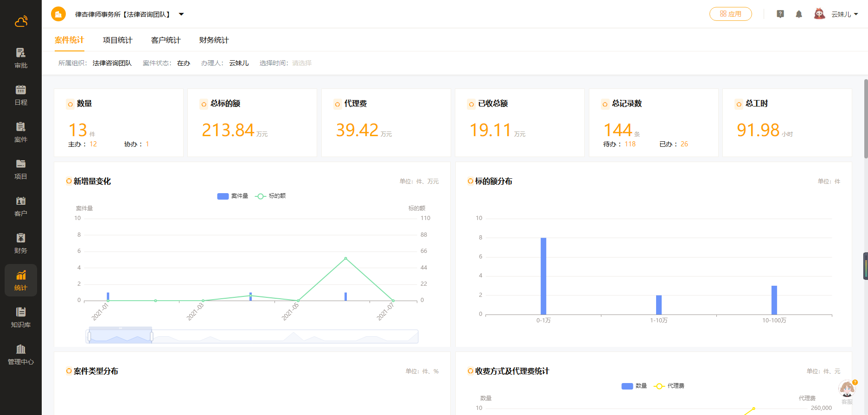Image resolution: width=868 pixels, height=415 pixels.
Task: Open the 日程 calendar sidebar icon
Action: (x=21, y=95)
